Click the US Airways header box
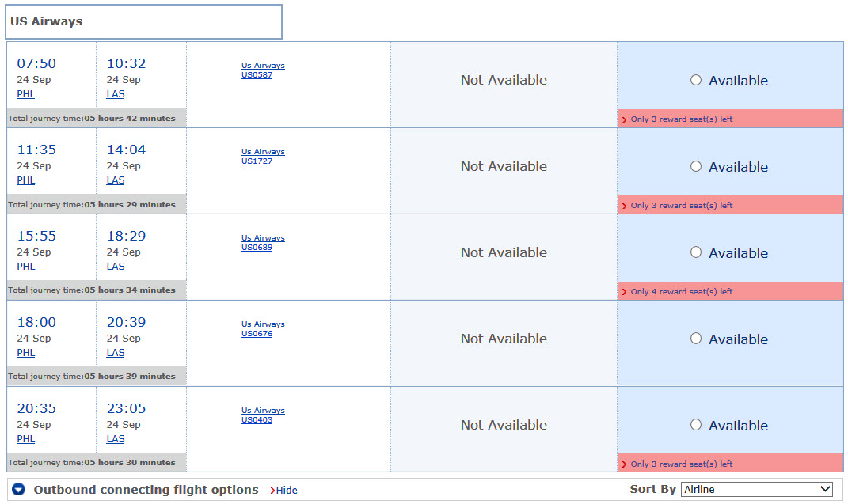The height and width of the screenshot is (504, 848). 144,21
